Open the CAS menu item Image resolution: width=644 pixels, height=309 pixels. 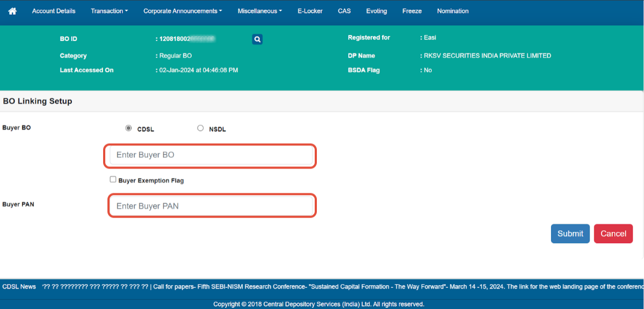tap(344, 11)
